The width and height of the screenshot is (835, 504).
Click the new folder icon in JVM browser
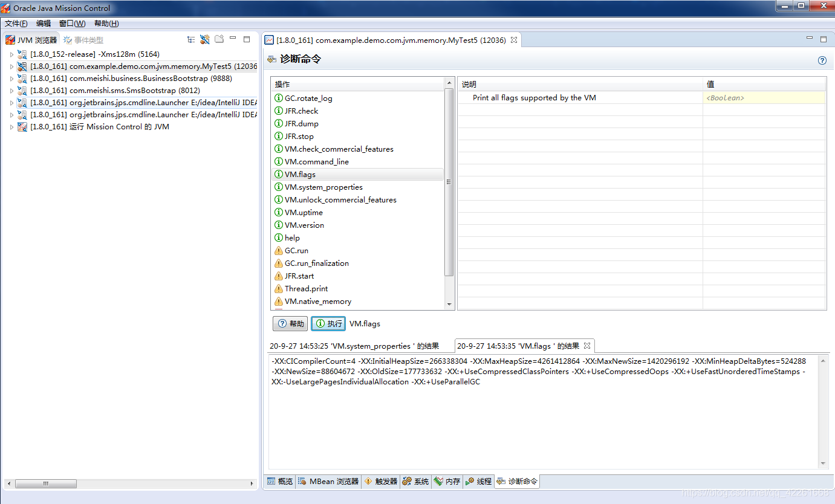point(219,39)
